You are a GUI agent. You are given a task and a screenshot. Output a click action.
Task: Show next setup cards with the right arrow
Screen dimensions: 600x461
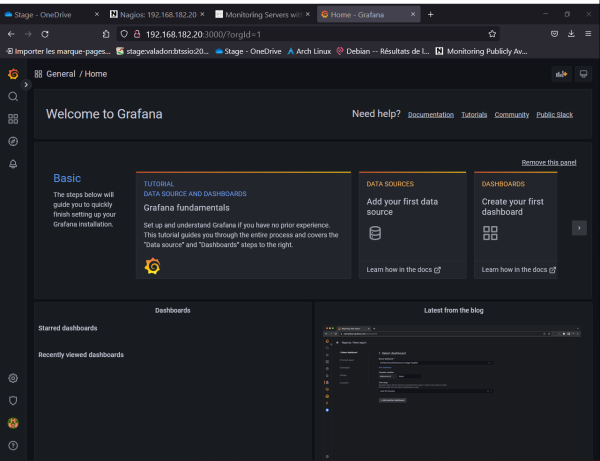tap(579, 228)
